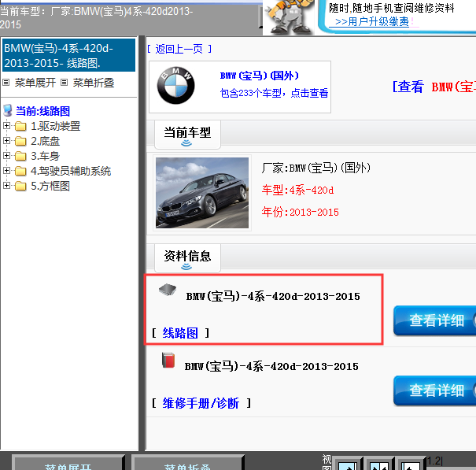
Task: Expand the 1.驱动装置 folder node
Action: [x=6, y=125]
